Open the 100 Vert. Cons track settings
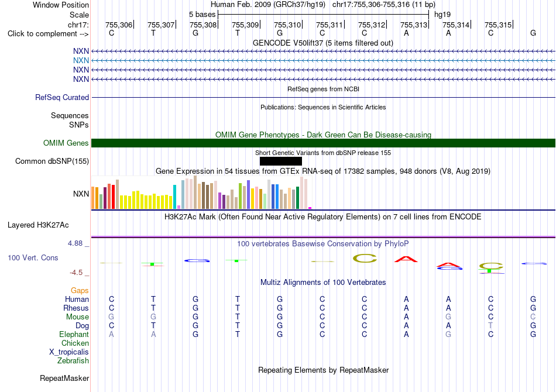The image size is (556, 392). click(33, 257)
